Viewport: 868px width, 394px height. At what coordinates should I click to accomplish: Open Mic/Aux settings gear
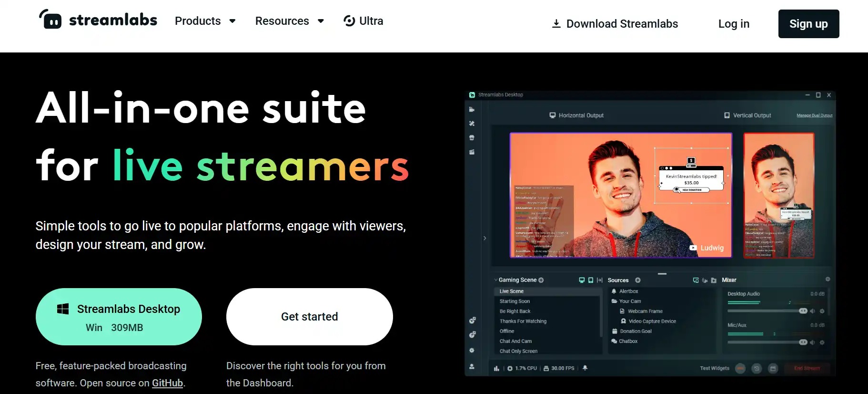click(822, 342)
